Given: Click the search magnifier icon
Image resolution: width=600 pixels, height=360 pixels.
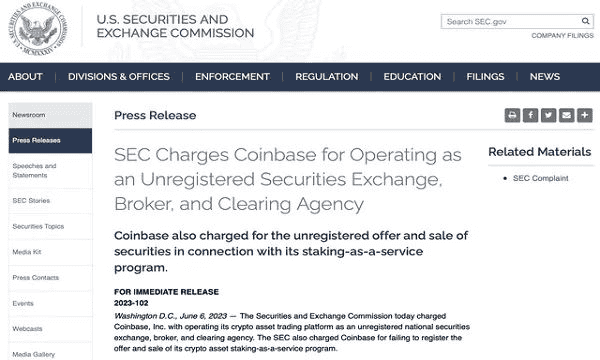Looking at the screenshot, I should 585,21.
